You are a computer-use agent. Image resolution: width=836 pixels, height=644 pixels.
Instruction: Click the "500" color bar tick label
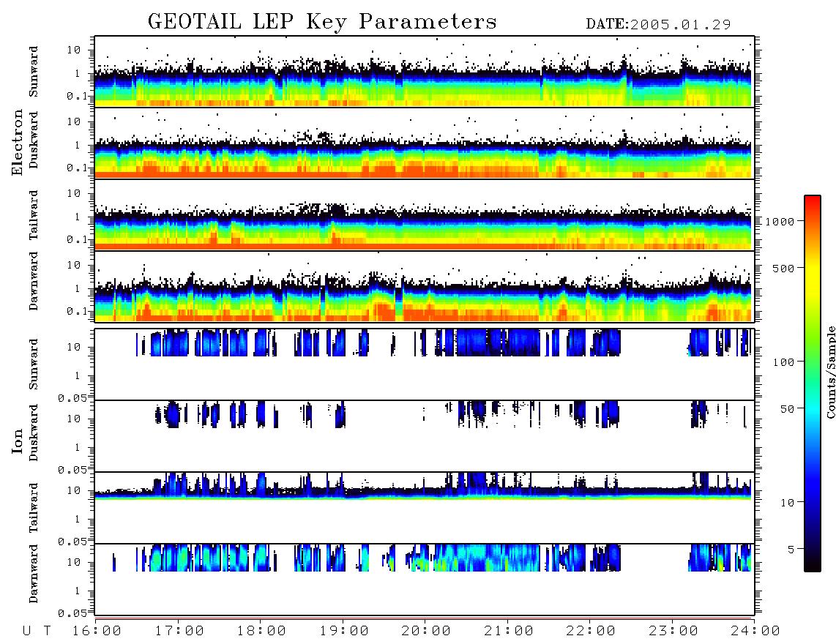pos(784,268)
